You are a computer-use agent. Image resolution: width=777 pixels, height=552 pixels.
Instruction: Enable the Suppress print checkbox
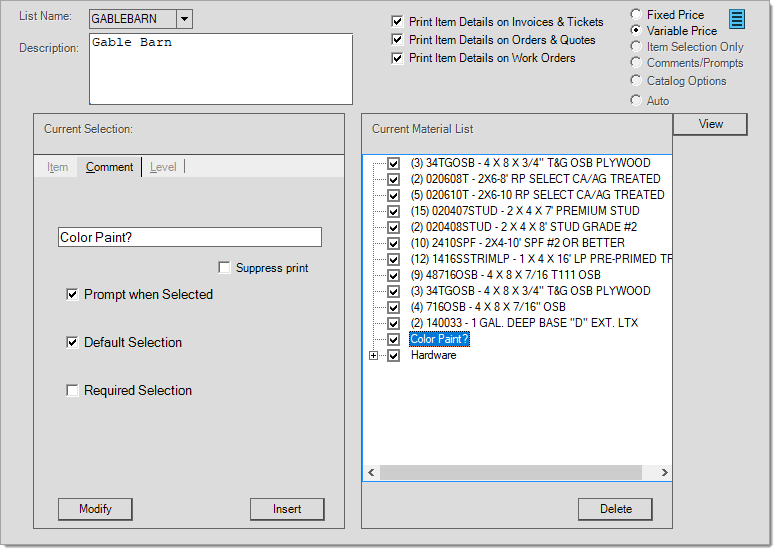pos(224,268)
